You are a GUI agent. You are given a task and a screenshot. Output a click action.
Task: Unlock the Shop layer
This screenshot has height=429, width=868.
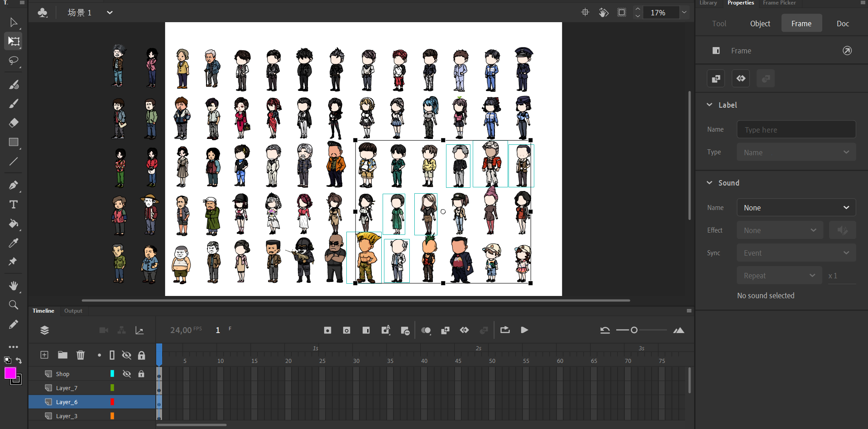[x=141, y=374]
